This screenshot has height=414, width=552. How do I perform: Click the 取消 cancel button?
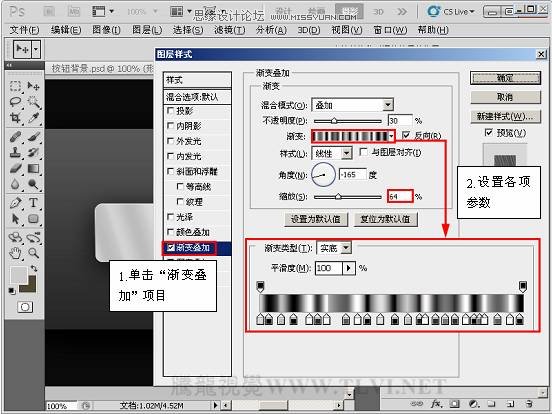click(505, 97)
